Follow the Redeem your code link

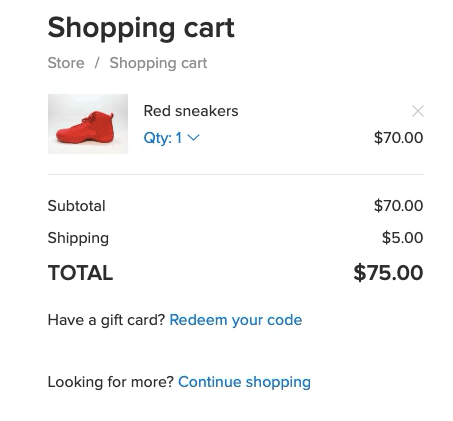(x=236, y=320)
